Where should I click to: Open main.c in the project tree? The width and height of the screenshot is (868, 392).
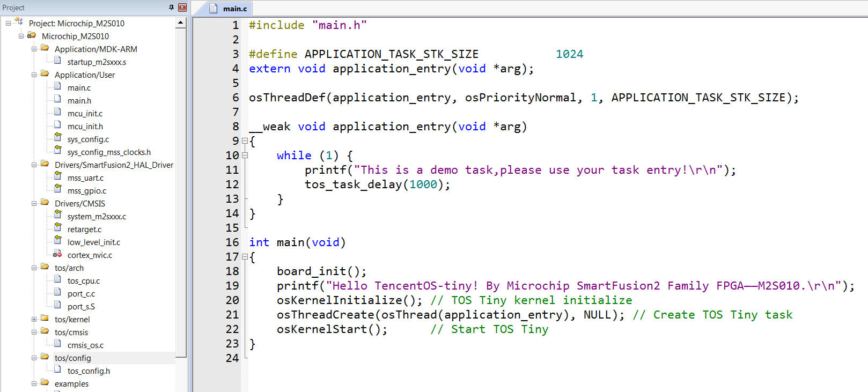coord(79,88)
